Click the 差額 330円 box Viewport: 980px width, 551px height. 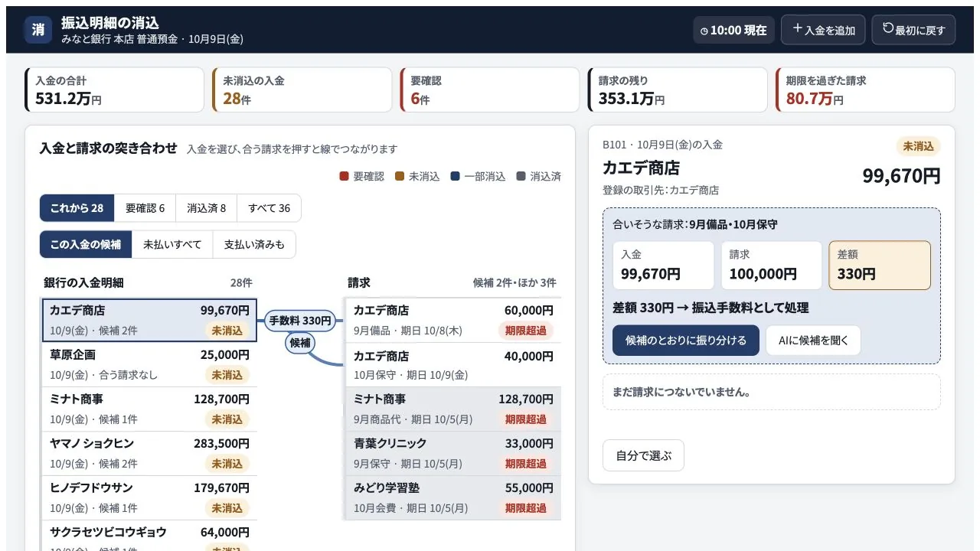coord(880,266)
